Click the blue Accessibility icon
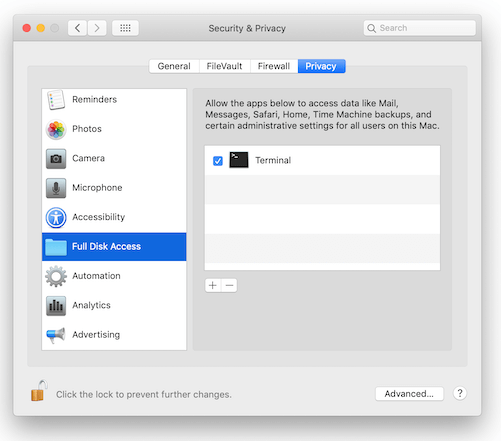This screenshot has height=441, width=501. coord(56,218)
